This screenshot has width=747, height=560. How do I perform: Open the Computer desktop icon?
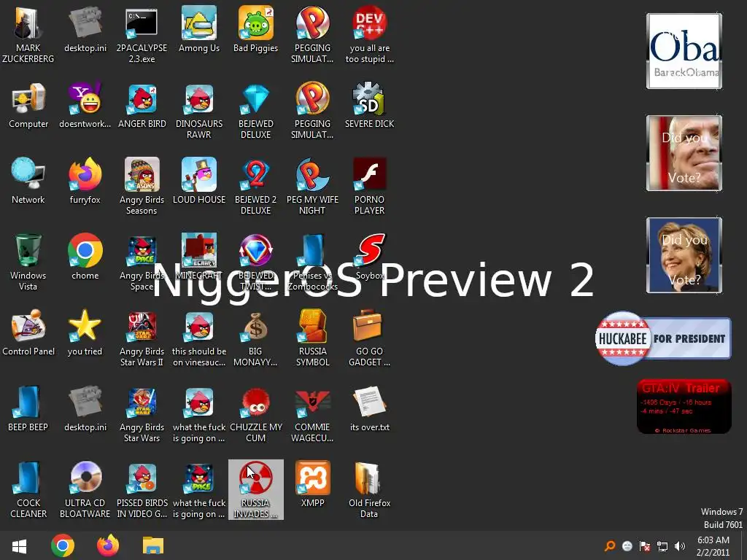coord(28,106)
